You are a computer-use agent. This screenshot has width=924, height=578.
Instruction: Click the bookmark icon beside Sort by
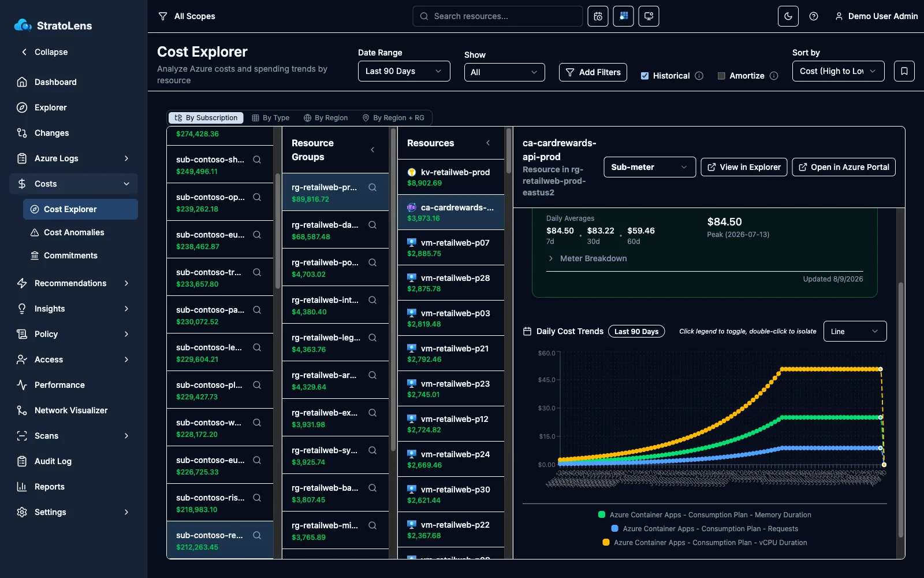[x=904, y=71]
